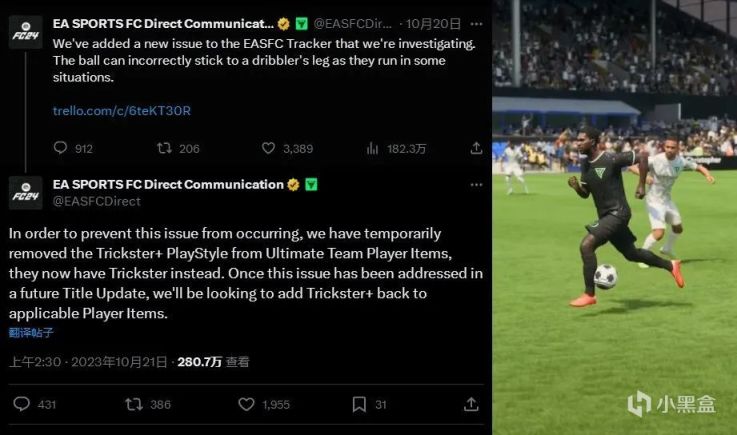
Task: Open the three-dot menu on the first tweet
Action: pyautogui.click(x=476, y=24)
